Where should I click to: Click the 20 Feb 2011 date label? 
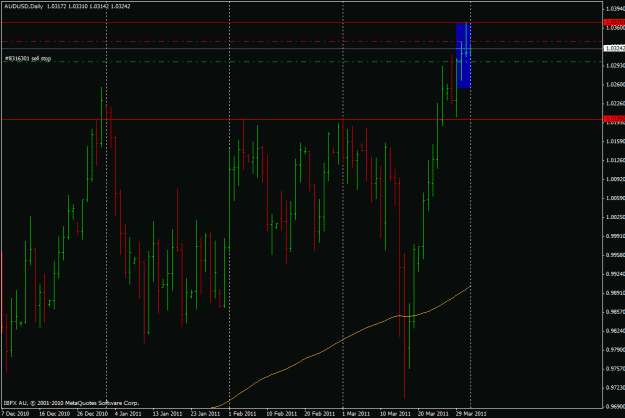(319, 414)
